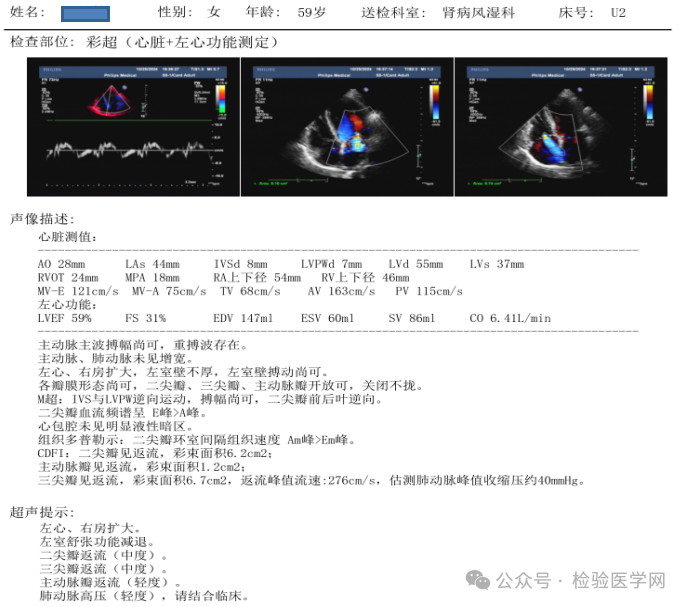Image resolution: width=687 pixels, height=607 pixels.
Task: Select the value 'LVd 55mm'
Action: click(415, 264)
